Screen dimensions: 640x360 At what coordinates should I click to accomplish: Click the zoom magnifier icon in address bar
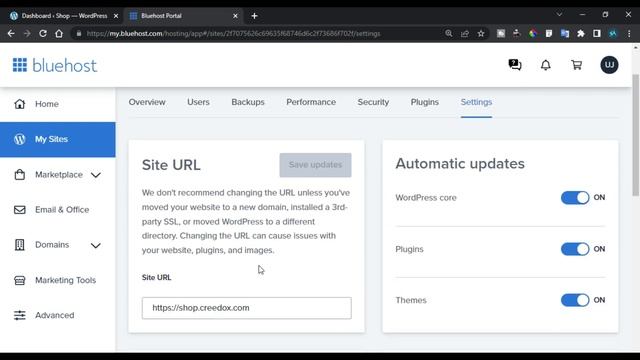coord(449,33)
